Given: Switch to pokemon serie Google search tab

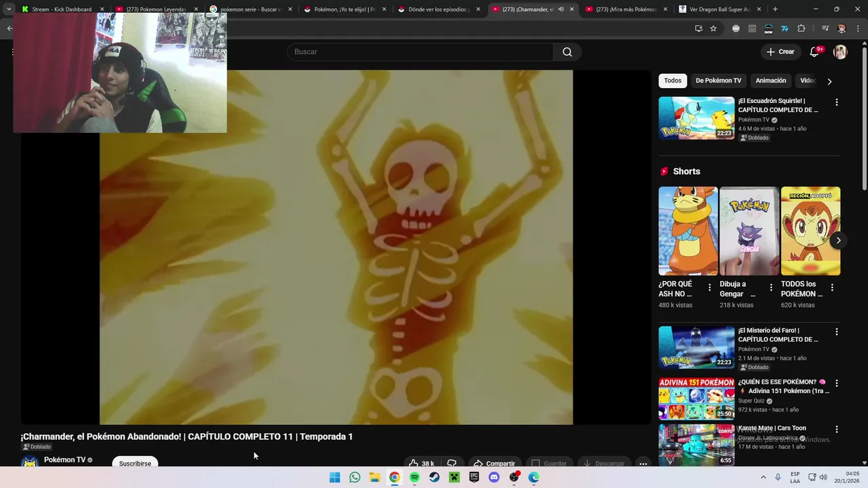Looking at the screenshot, I should click(250, 9).
